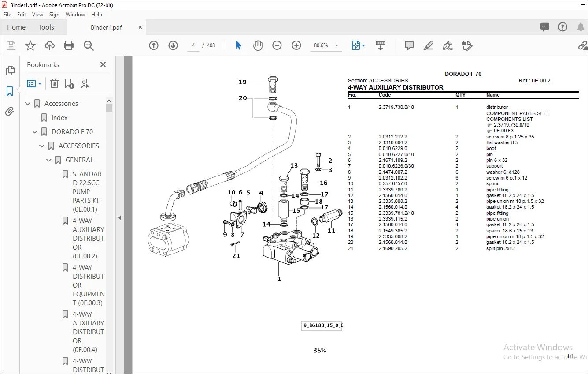Image resolution: width=588 pixels, height=374 pixels.
Task: Select the "4-WAY AUXILIARY DISTRIBUTOR" heading
Action: 396,87
